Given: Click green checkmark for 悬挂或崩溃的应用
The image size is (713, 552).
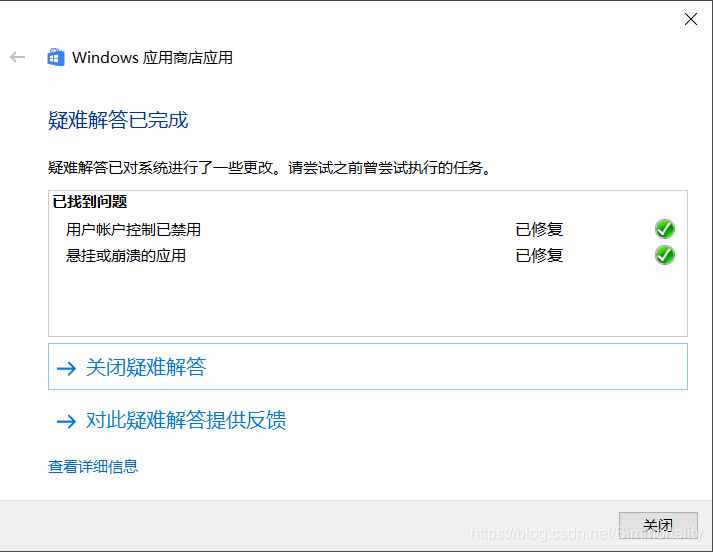Looking at the screenshot, I should (664, 255).
